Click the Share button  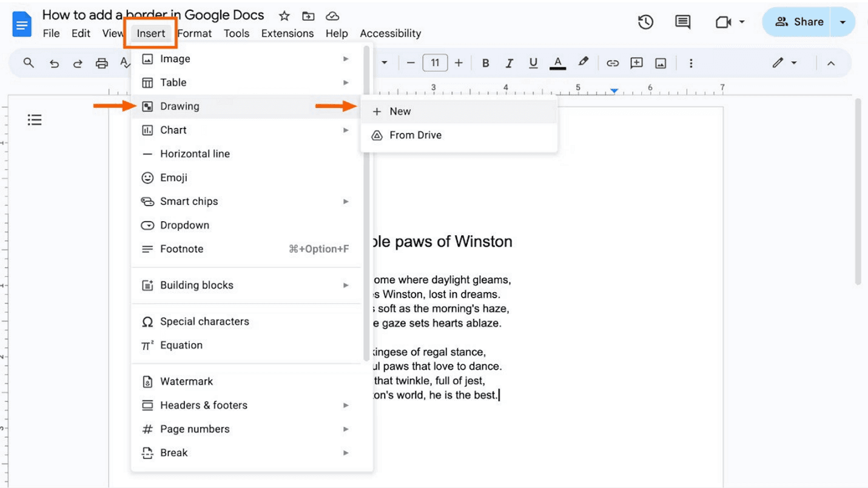[x=798, y=22]
